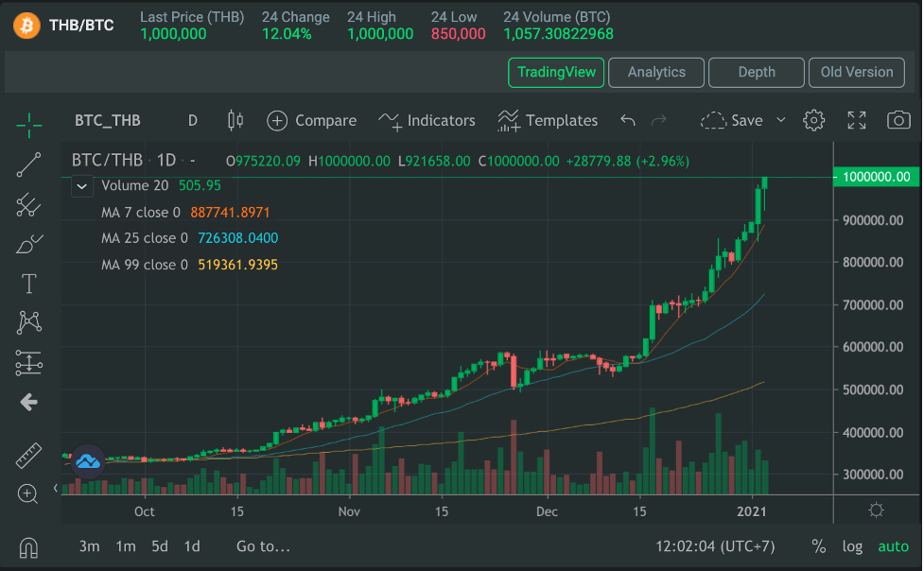Toggle auto scale for the chart

click(x=893, y=546)
